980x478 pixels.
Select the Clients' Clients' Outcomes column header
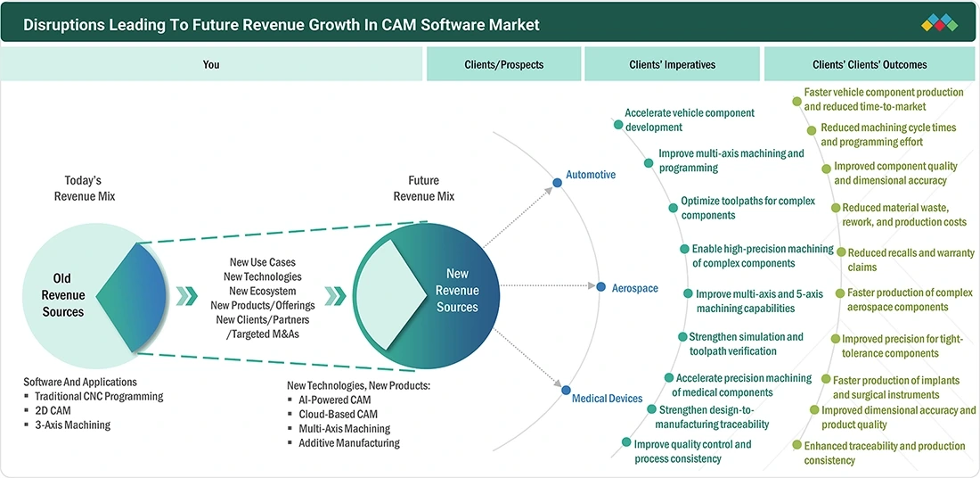point(870,64)
